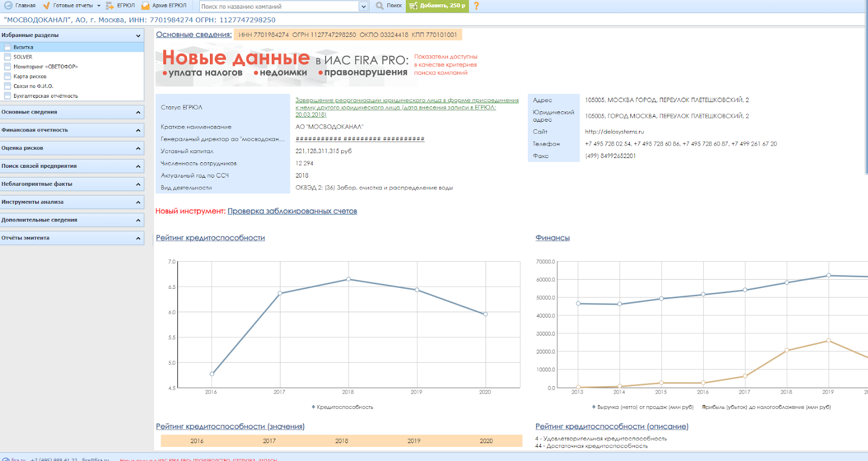Screen dimensions: 868x461
Task: Expand the Оценка рисков panel
Action: click(x=72, y=148)
